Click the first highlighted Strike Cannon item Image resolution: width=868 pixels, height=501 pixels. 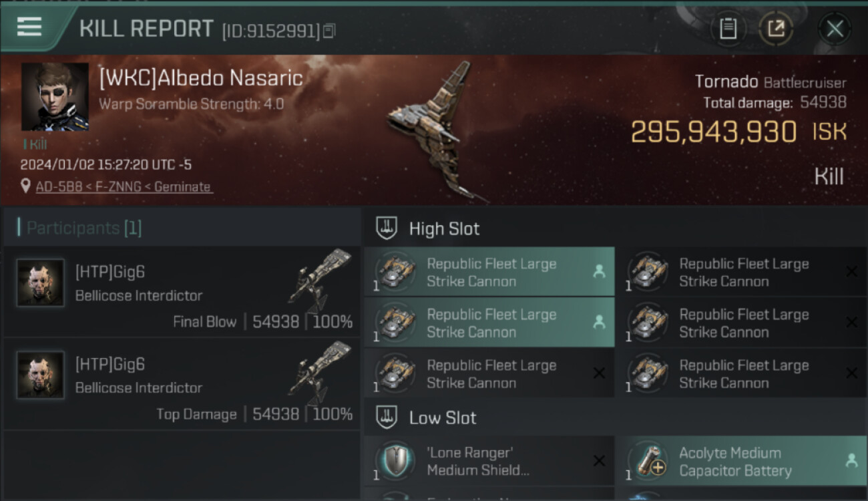pos(489,273)
